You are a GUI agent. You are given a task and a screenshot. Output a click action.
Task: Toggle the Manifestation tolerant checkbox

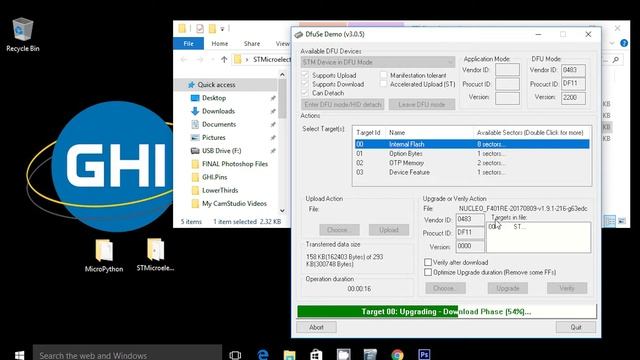tap(383, 75)
